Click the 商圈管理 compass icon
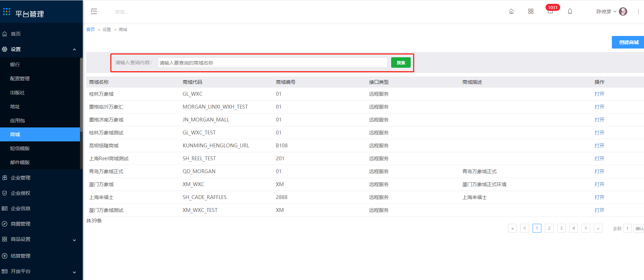644x280 pixels. coord(5,224)
